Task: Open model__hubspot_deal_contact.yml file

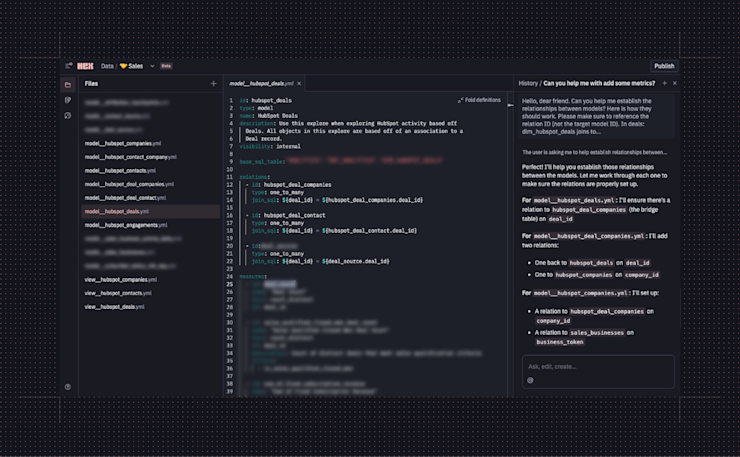Action: [125, 198]
